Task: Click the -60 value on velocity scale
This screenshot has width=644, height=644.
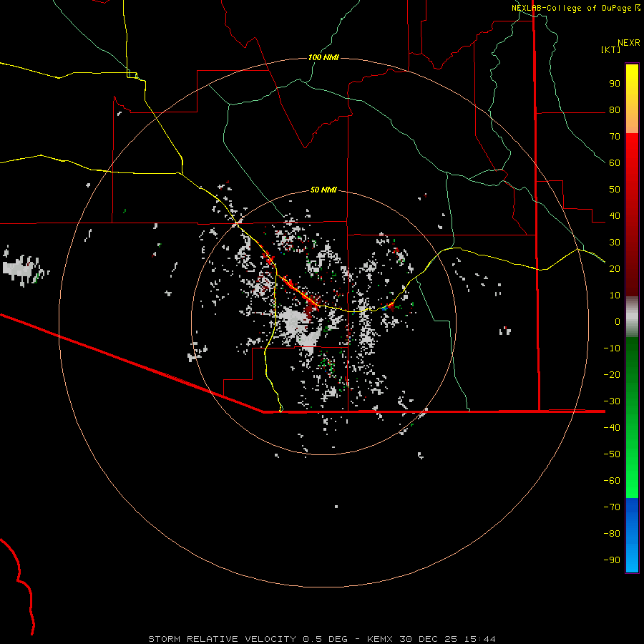Action: [x=612, y=481]
